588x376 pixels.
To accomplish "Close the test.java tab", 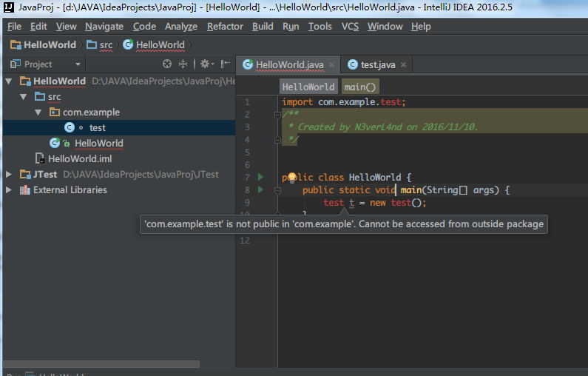I will tap(404, 64).
